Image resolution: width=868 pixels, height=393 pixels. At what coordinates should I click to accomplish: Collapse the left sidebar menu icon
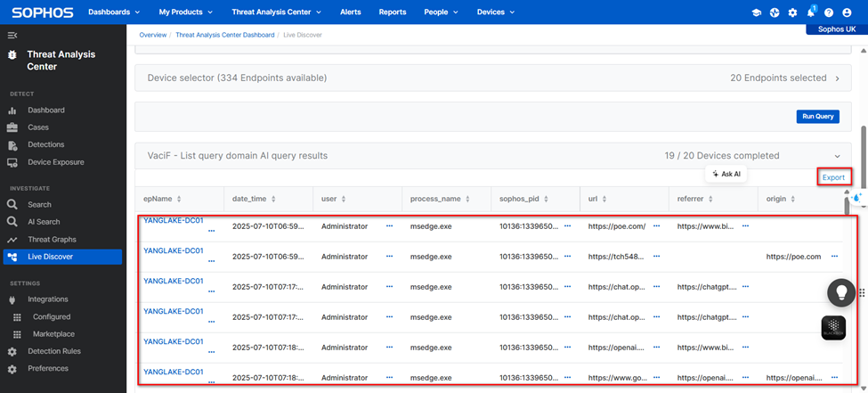tap(12, 36)
